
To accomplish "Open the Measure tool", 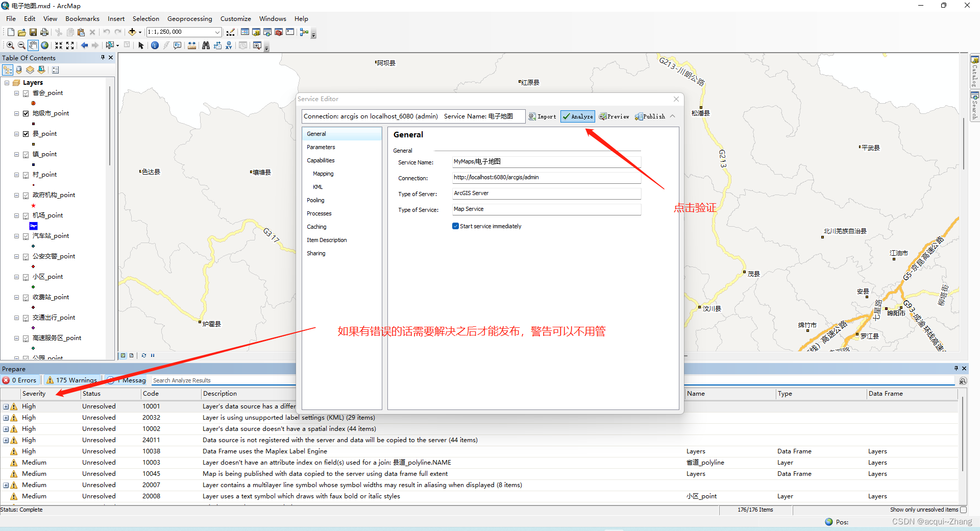I will coord(191,45).
